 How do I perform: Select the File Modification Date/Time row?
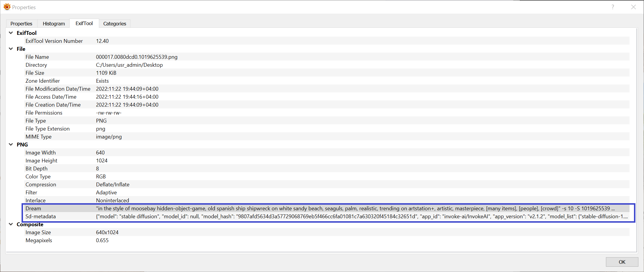pyautogui.click(x=326, y=89)
